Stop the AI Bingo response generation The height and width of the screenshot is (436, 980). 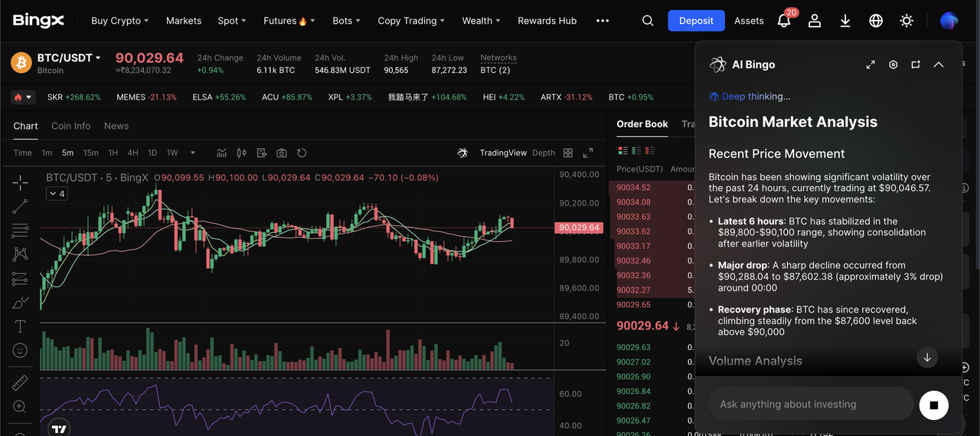(x=933, y=405)
